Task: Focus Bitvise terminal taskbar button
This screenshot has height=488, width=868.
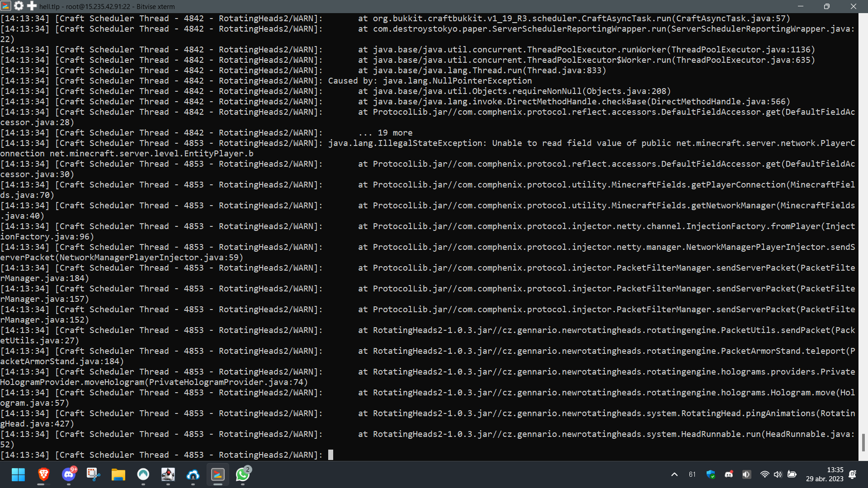Action: pos(218,474)
